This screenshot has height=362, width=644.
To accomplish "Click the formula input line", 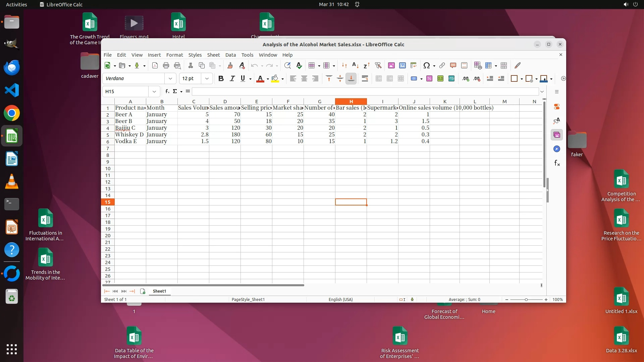I will [365, 91].
